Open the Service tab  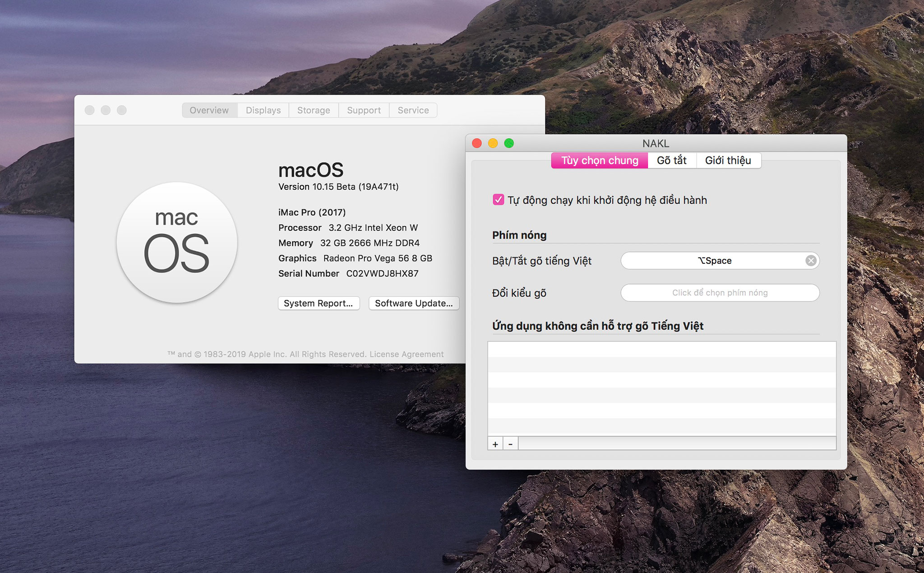tap(413, 110)
